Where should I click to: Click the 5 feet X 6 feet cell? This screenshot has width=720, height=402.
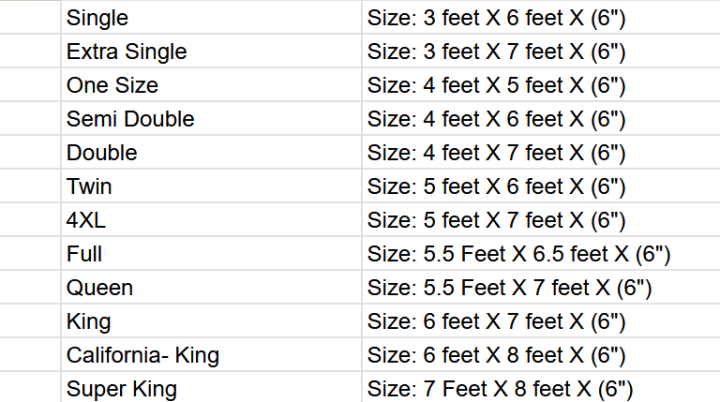pyautogui.click(x=541, y=186)
